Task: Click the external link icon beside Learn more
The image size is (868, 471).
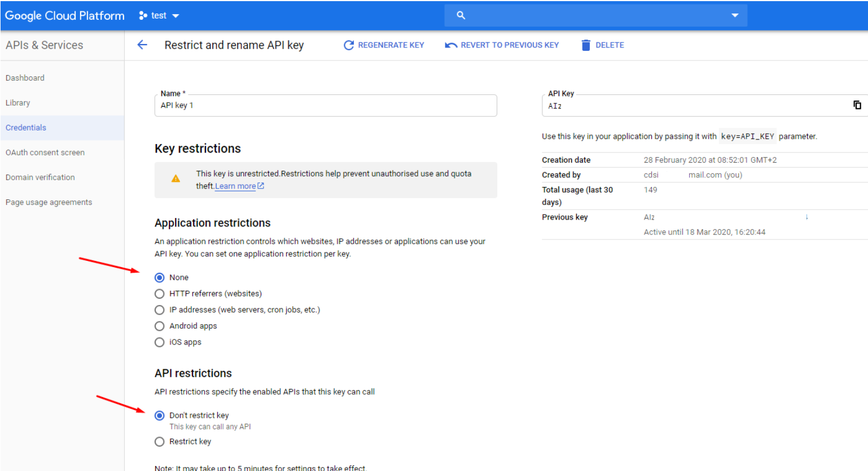Action: 261,186
